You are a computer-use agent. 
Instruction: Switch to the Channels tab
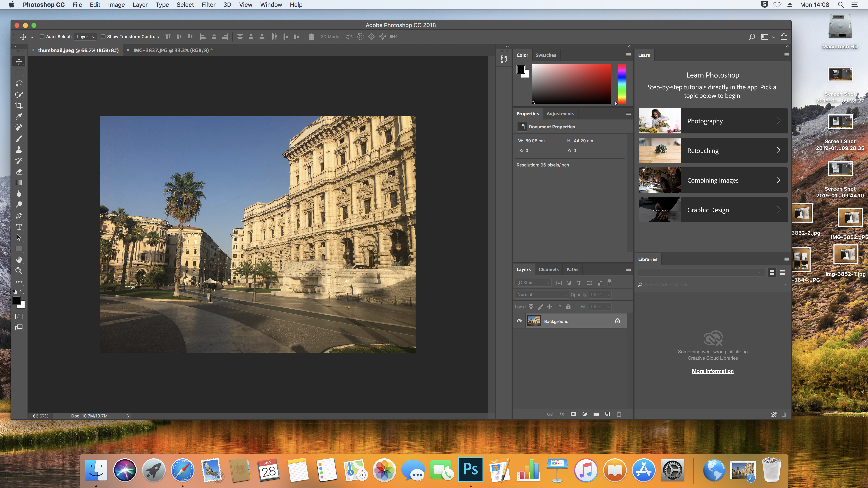point(548,269)
